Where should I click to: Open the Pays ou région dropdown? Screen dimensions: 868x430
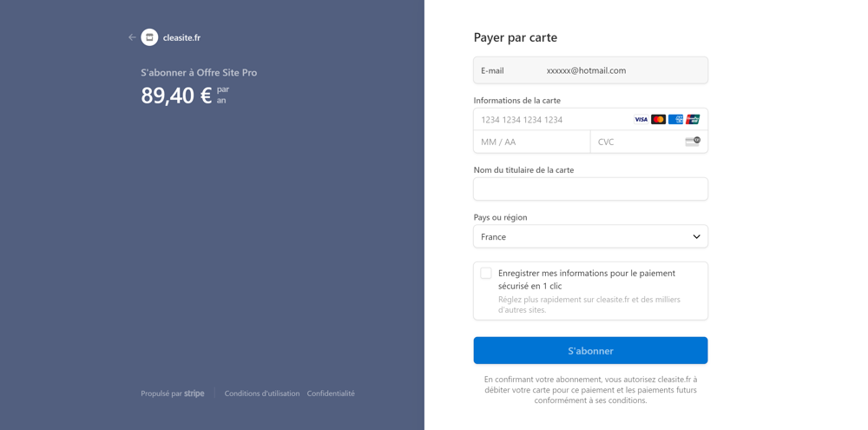point(590,236)
